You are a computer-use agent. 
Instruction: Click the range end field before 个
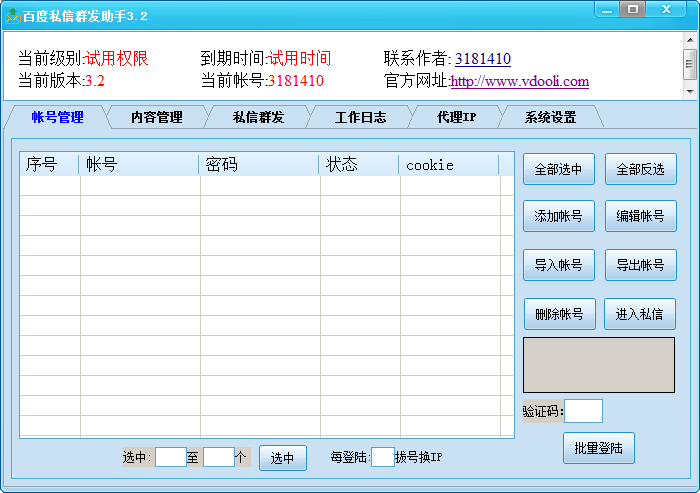click(x=219, y=457)
